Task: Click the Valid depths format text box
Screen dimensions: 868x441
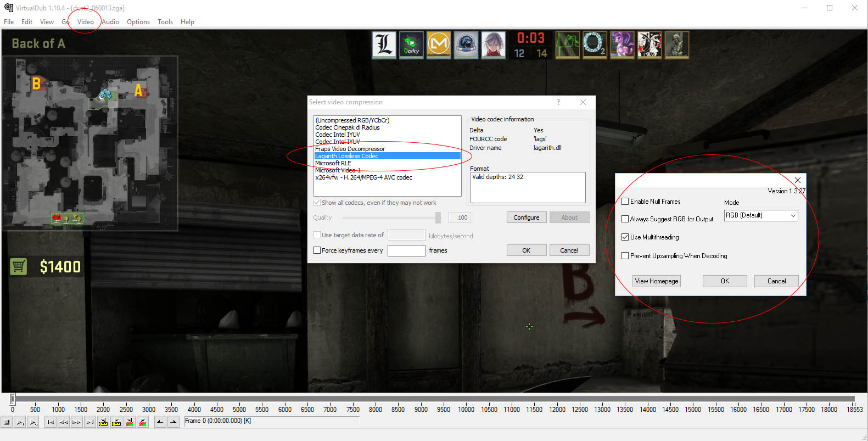Action: click(528, 187)
